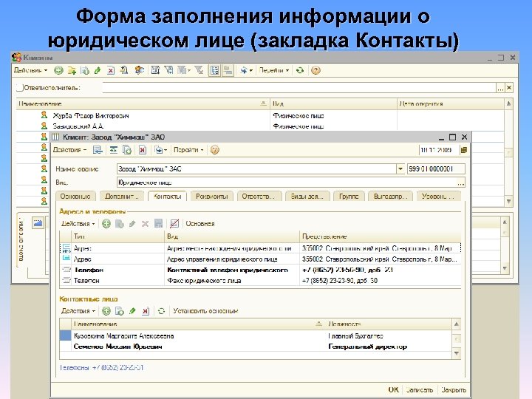Viewport: 532px width, 399px height.
Task: Open the calendar picker next to the date
Action: coord(464,149)
